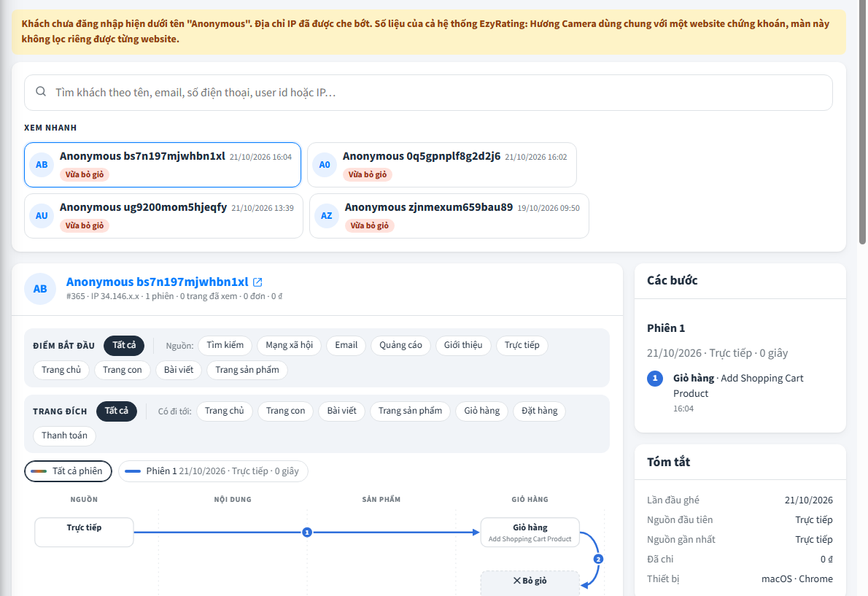Click the page vertical scrollbar
Screen dimensions: 868x596
(x=862, y=122)
